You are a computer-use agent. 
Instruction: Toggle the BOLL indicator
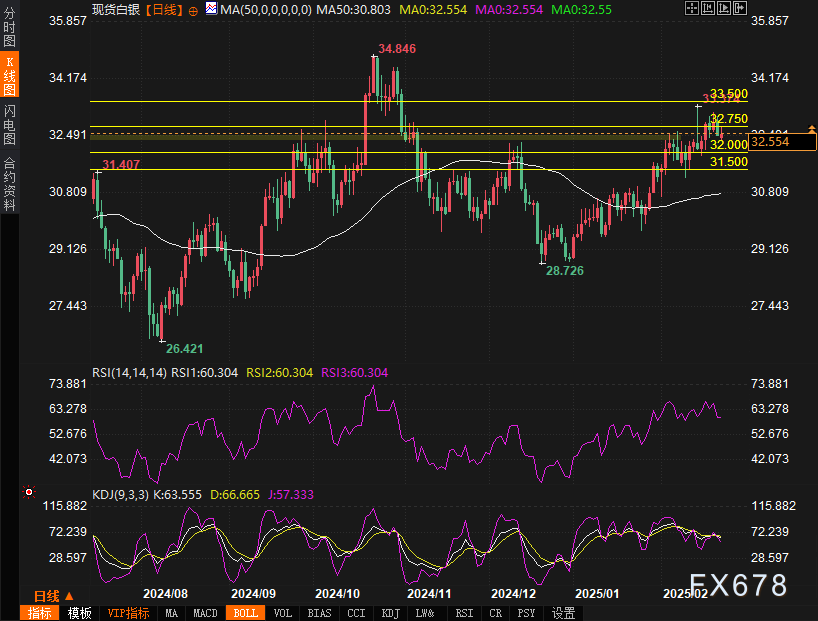tap(243, 613)
